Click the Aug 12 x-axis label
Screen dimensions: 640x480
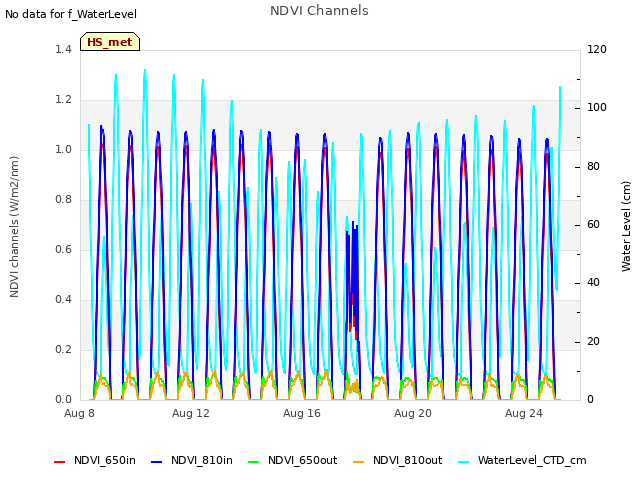191,413
